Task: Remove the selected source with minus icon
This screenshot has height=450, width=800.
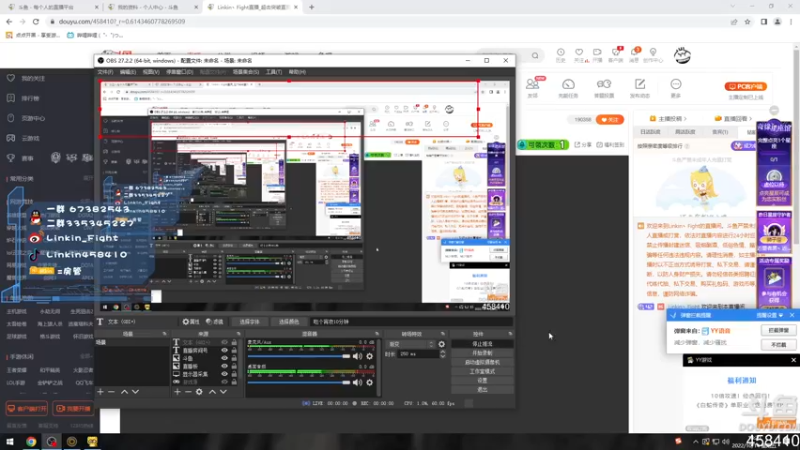Action: pos(188,392)
